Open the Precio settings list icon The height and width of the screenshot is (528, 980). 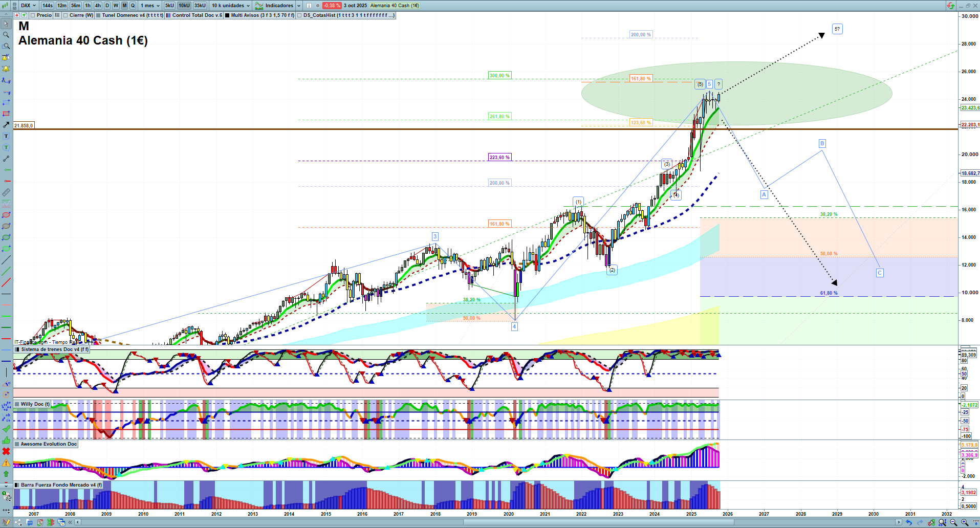pos(57,15)
